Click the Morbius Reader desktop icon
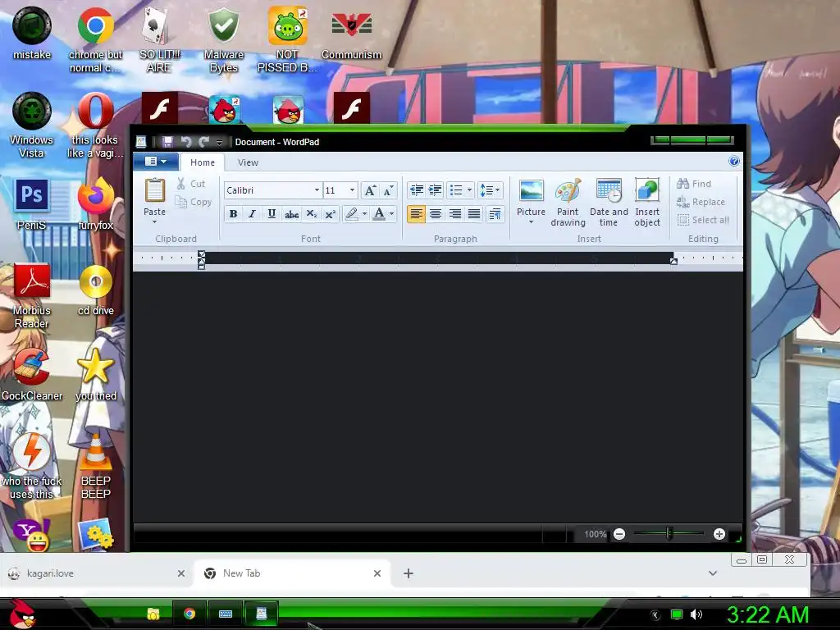This screenshot has height=630, width=840. (x=32, y=296)
